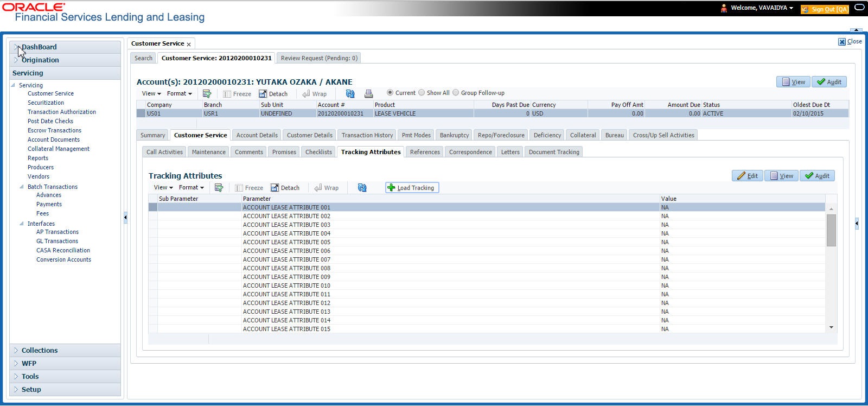Open the Transaction History tab

[x=367, y=135]
